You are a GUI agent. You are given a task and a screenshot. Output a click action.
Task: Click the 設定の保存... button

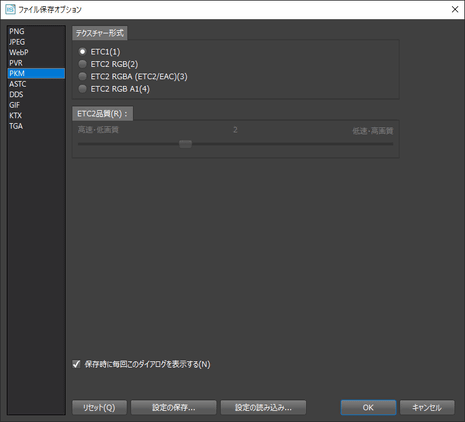(173, 408)
